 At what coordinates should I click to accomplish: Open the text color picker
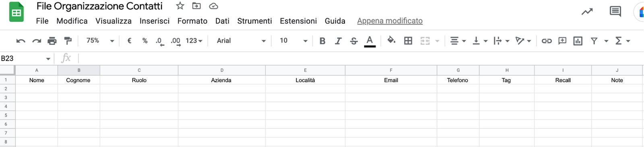369,41
